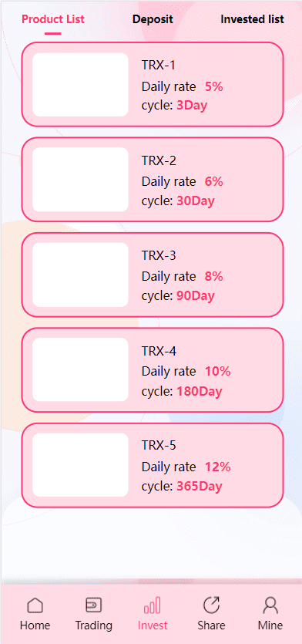The height and width of the screenshot is (644, 302).
Task: Select the 180Day cycle label
Action: 200,391
